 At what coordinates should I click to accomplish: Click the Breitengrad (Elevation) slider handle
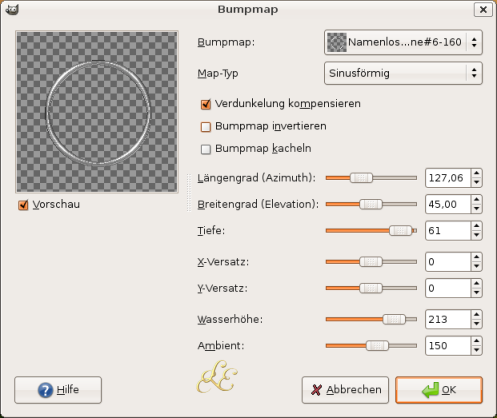371,204
